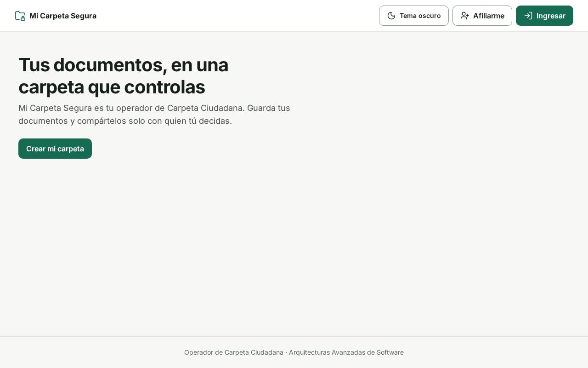Click the Ingresar login button

(x=544, y=16)
